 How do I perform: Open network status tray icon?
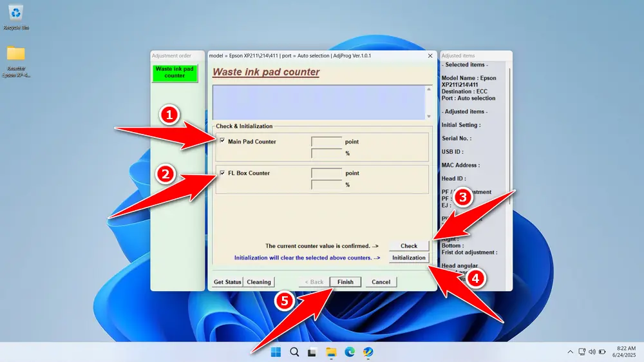(x=582, y=352)
